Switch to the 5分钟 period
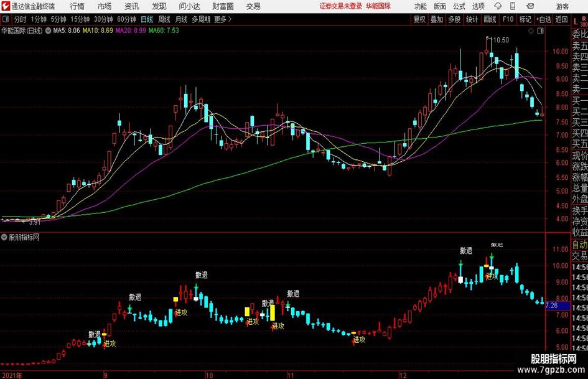 [x=58, y=19]
